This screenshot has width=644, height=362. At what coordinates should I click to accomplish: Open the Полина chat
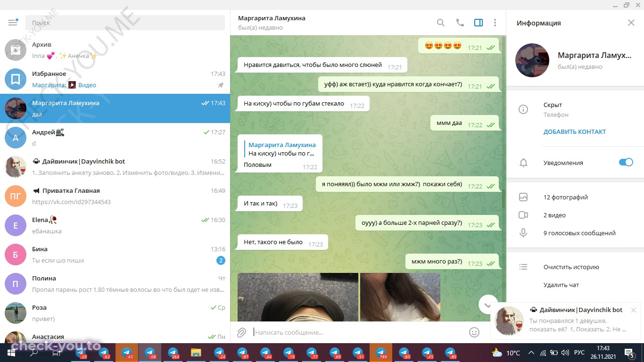(115, 284)
